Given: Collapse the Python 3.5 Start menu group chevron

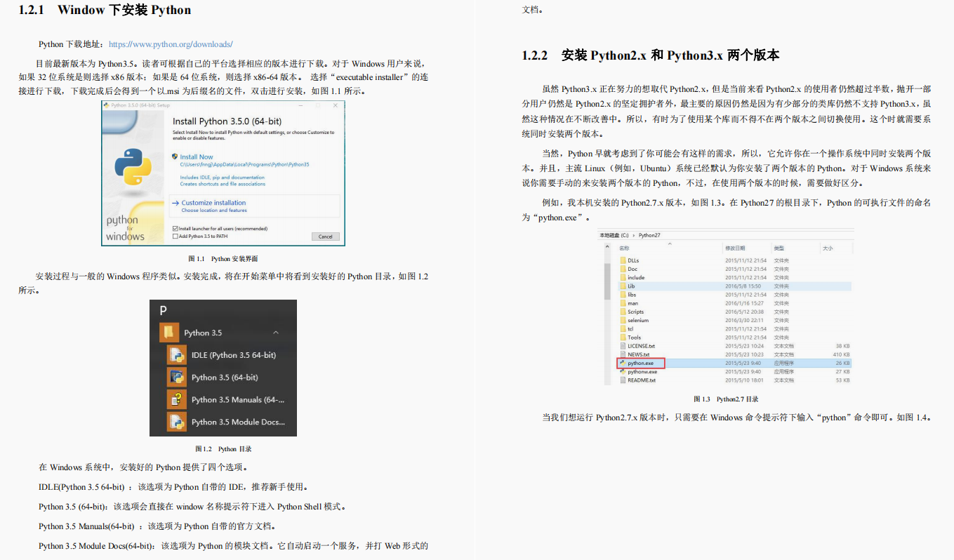Looking at the screenshot, I should pos(276,333).
